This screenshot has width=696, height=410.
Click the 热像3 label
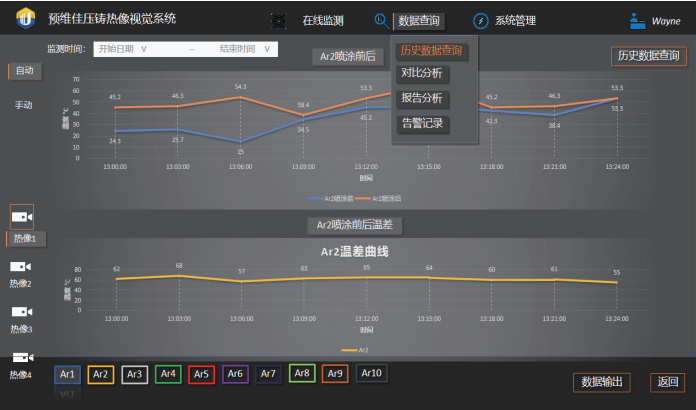pos(22,329)
